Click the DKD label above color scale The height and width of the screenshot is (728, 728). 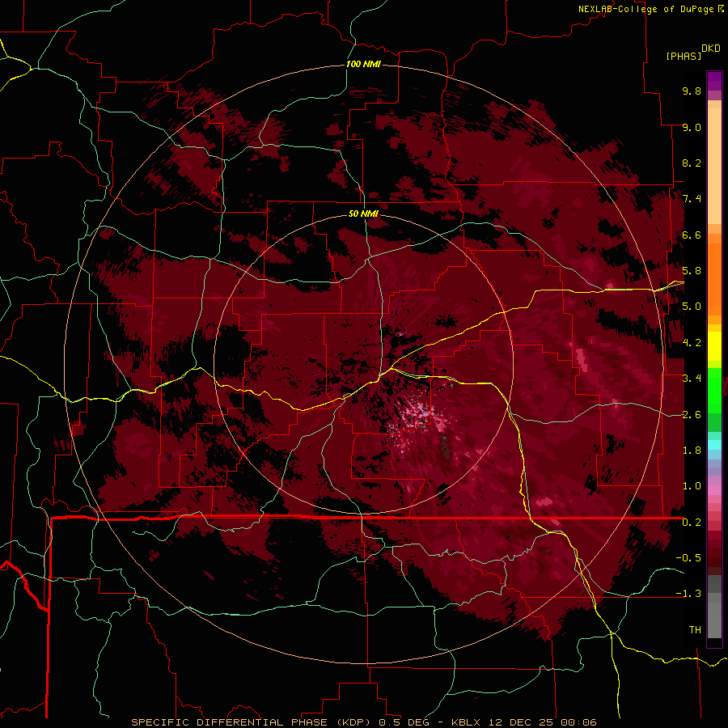coord(711,49)
